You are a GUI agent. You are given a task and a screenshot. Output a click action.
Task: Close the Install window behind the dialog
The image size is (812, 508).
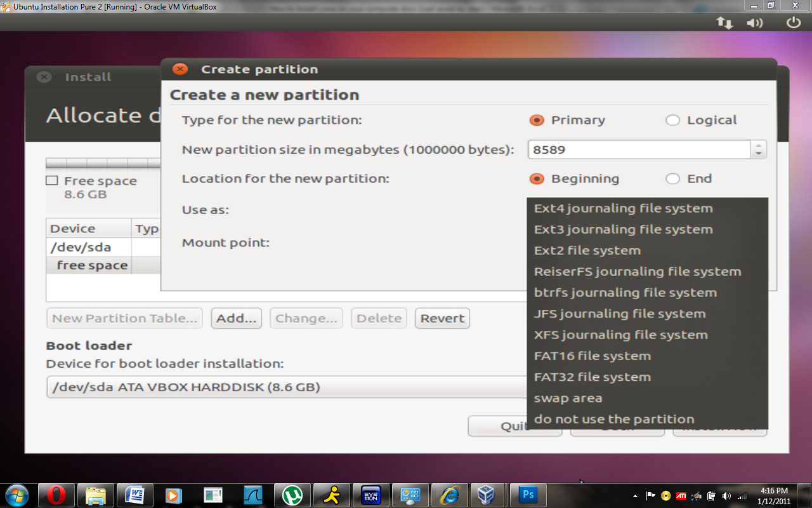tap(44, 77)
